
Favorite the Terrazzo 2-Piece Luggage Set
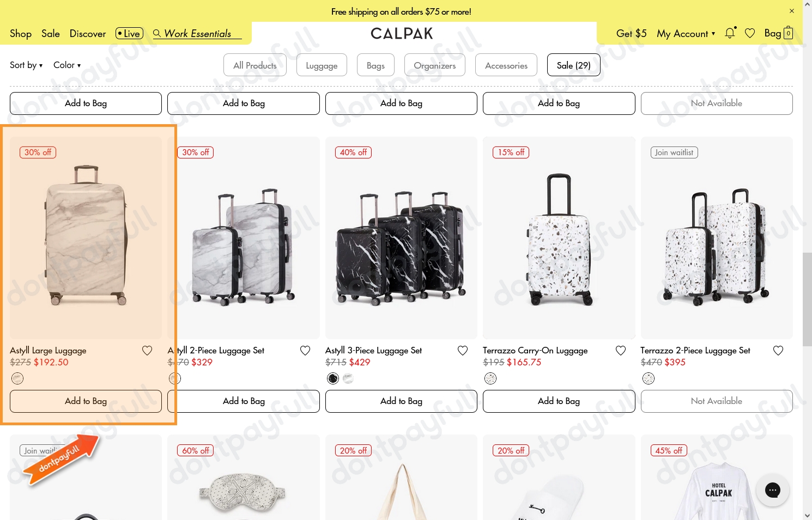tap(778, 350)
